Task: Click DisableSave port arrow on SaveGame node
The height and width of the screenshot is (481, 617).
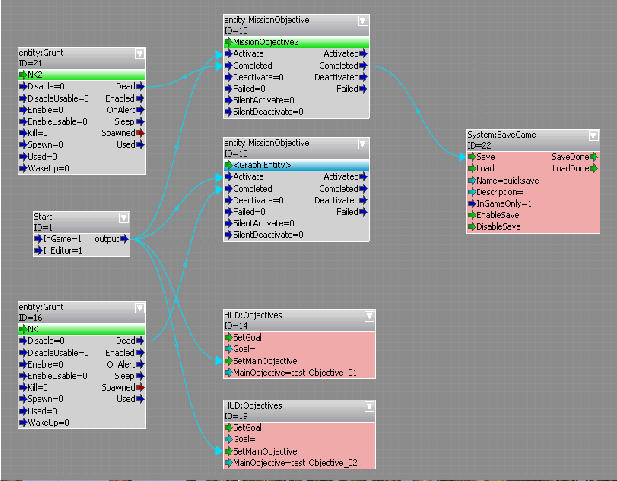Action: [472, 227]
